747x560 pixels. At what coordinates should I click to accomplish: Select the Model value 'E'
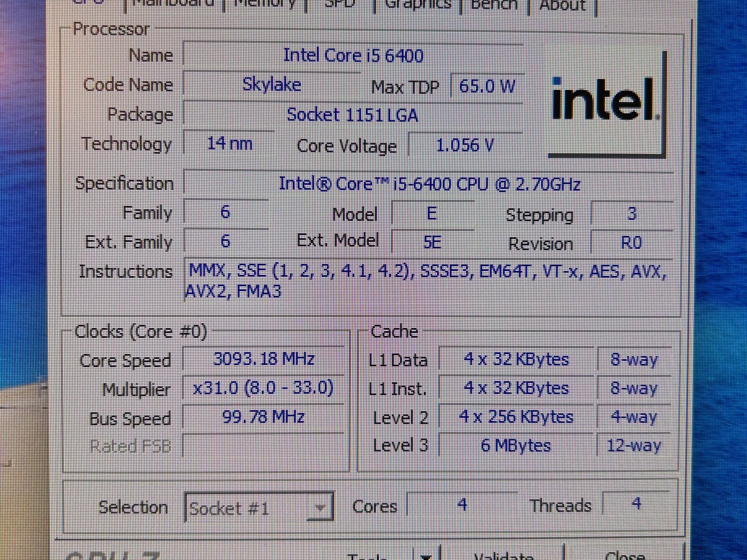[432, 213]
